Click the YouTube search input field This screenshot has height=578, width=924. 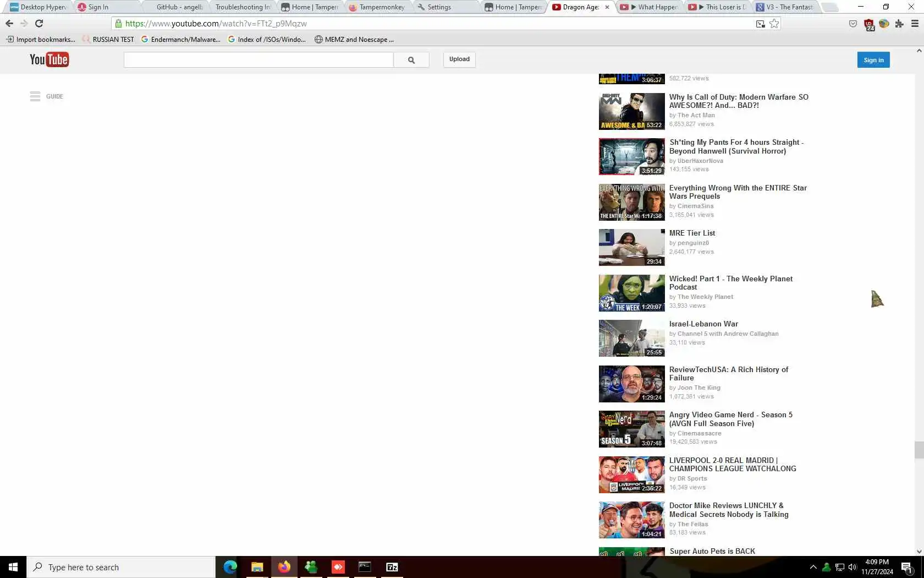(258, 60)
